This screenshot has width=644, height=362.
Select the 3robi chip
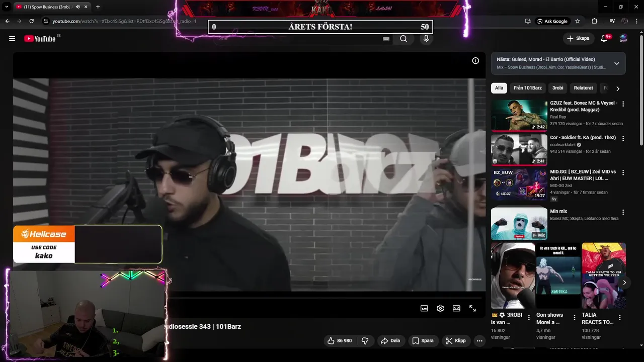(x=558, y=88)
